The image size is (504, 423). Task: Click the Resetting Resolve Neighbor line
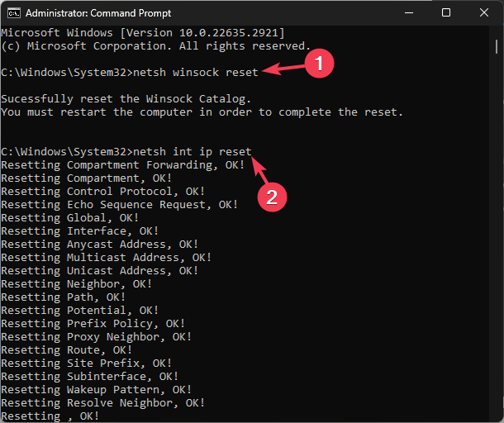102,402
